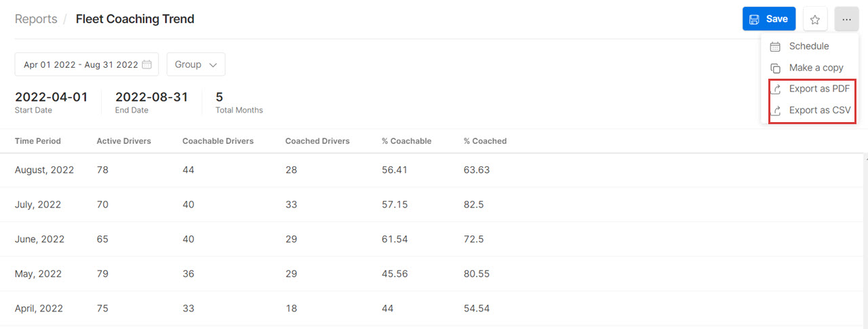Select Schedule from the menu
868x329 pixels.
(810, 46)
